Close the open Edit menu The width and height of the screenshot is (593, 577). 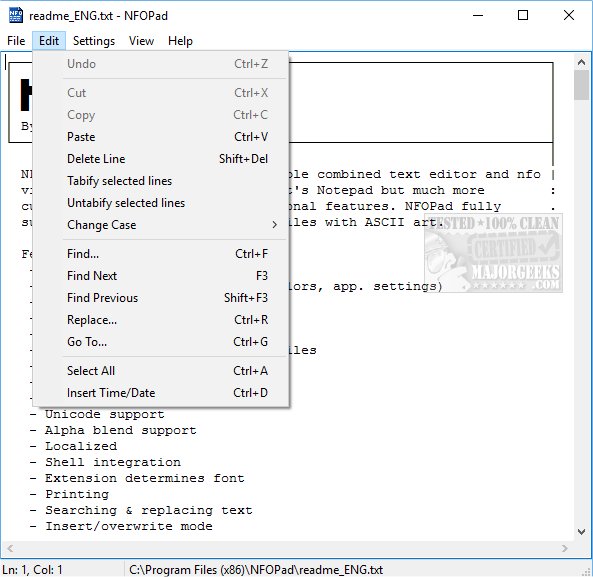click(49, 41)
